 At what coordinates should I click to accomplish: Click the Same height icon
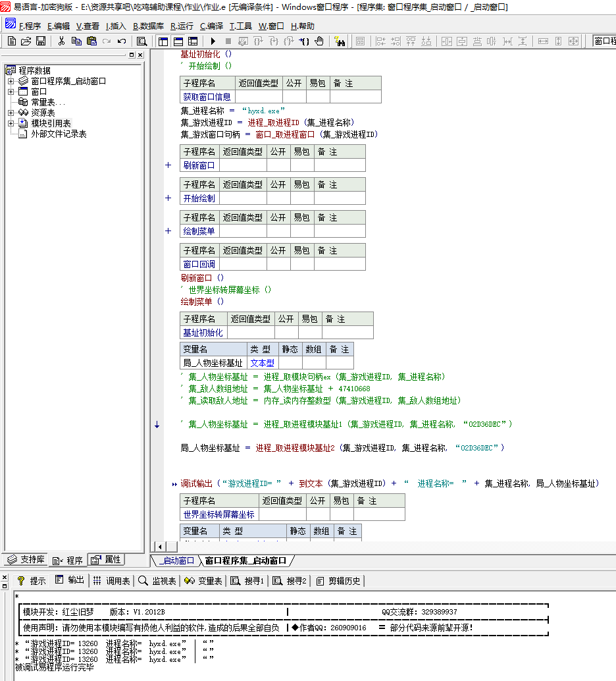pos(558,41)
